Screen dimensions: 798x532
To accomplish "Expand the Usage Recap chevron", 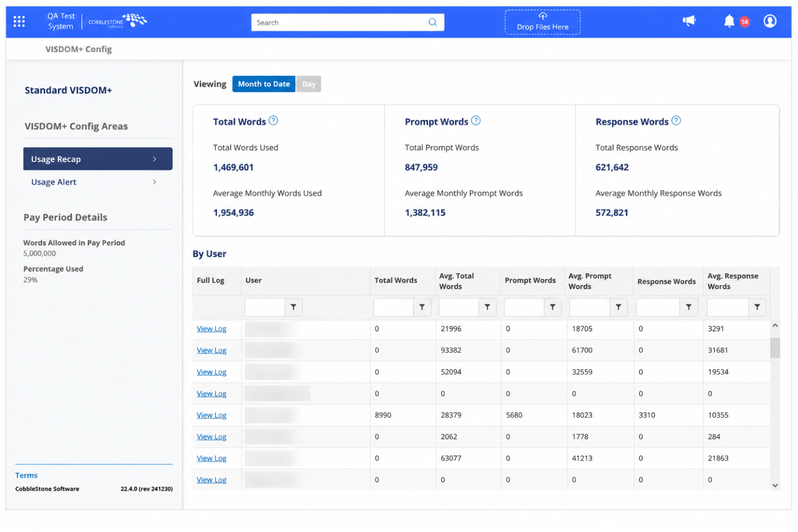I will pos(155,159).
